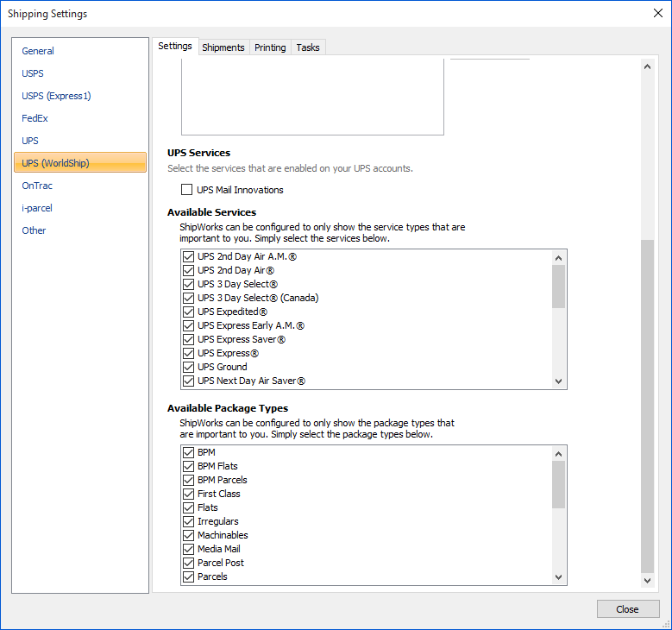Click the Available Services scrollbar thumb
This screenshot has width=672, height=630.
pyautogui.click(x=558, y=286)
